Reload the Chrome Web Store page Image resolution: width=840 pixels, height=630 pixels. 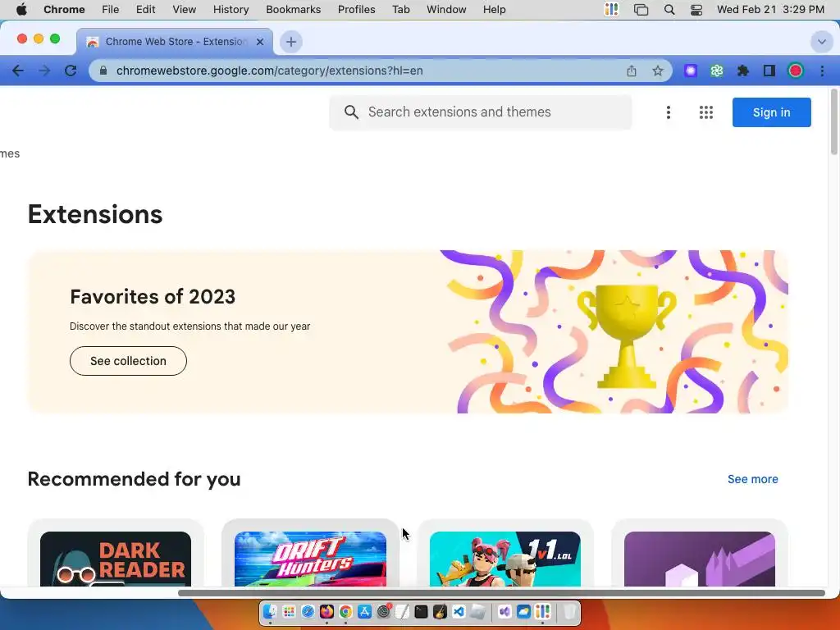(71, 71)
